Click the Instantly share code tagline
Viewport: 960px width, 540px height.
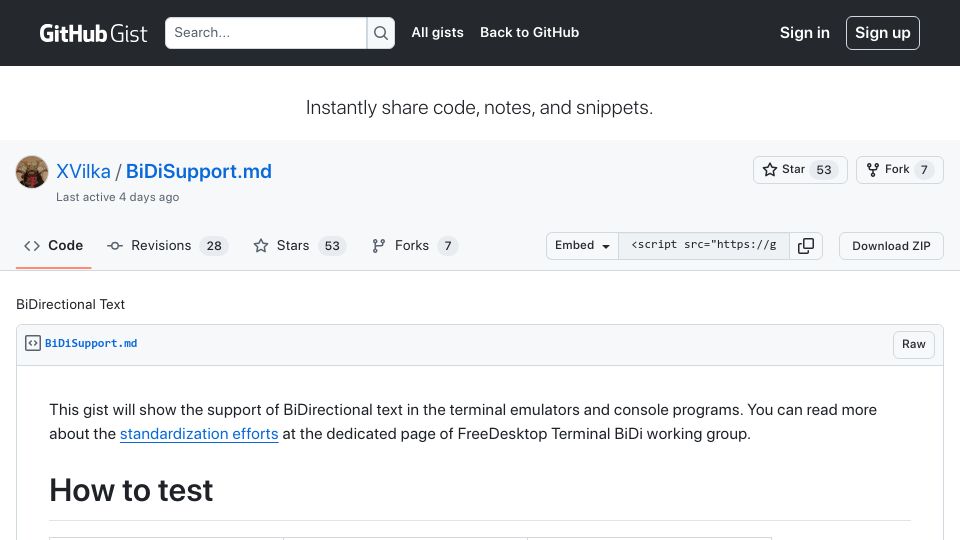(479, 108)
